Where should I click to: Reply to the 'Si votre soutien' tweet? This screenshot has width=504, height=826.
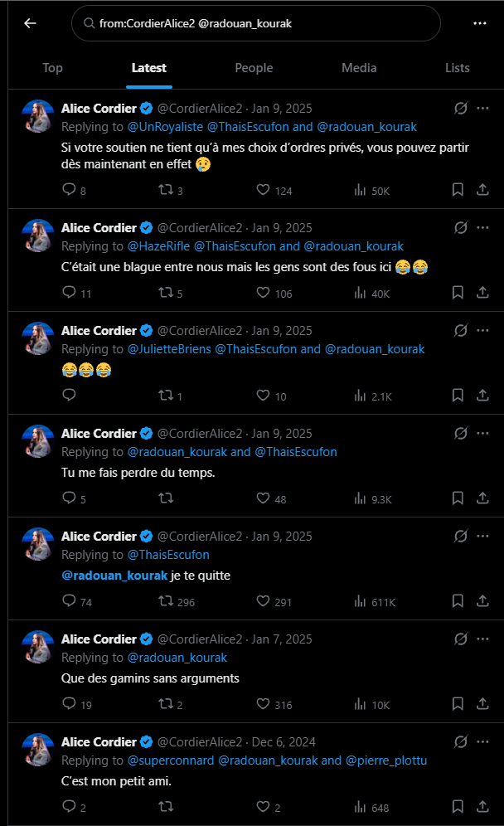point(70,190)
